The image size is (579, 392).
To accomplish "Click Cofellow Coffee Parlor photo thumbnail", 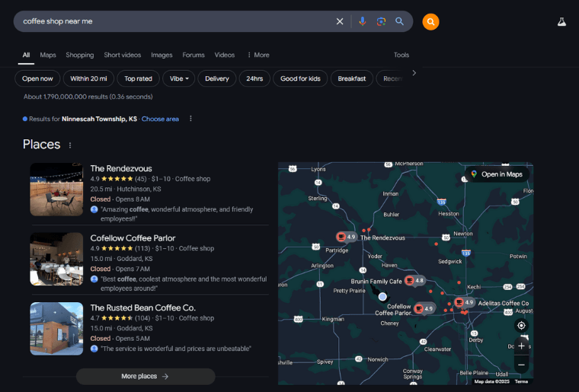I will [56, 259].
